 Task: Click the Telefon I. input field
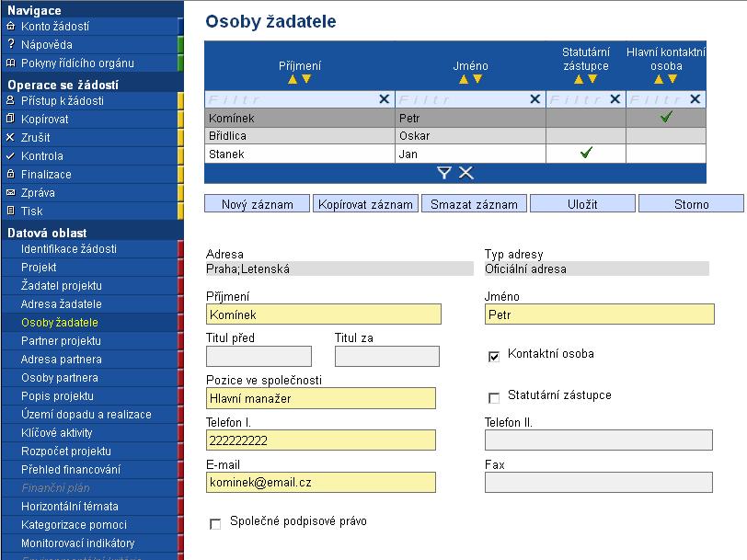coord(321,440)
